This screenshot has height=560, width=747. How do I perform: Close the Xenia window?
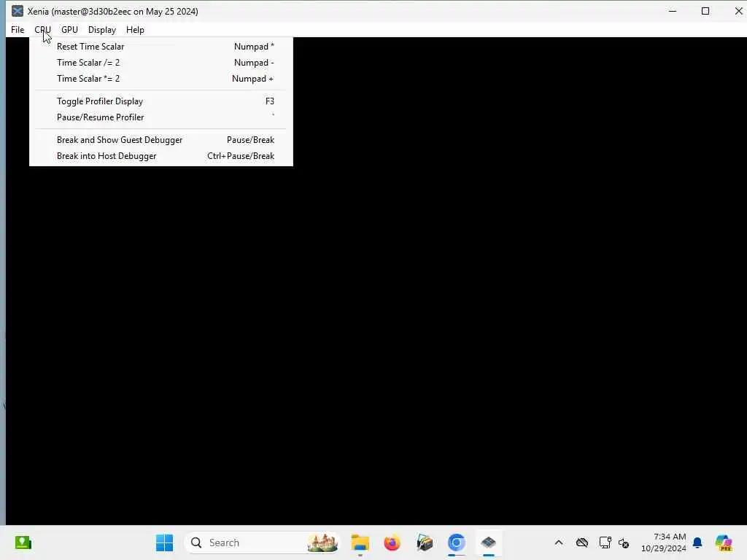[x=738, y=11]
